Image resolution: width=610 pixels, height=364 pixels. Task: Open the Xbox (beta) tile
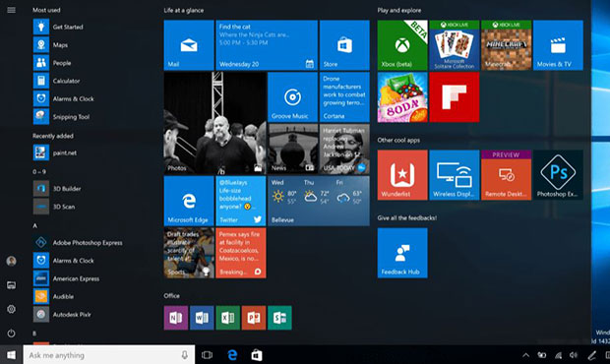(402, 45)
